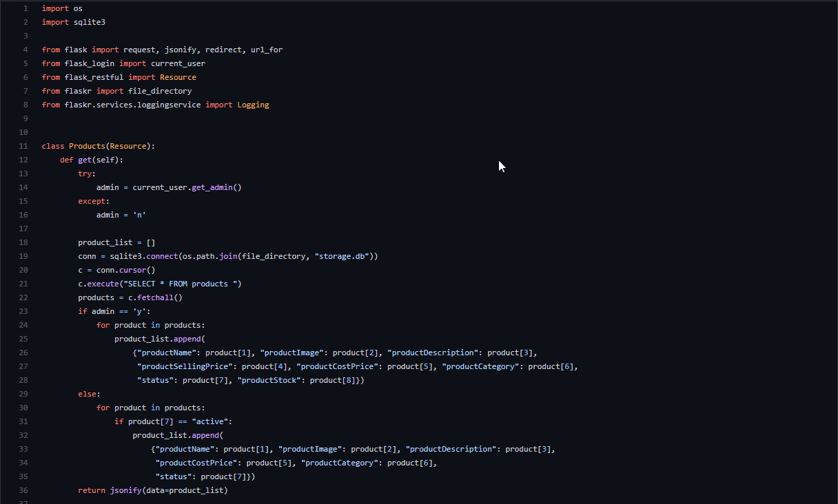
Task: Click the 'except:' keyword on line 15
Action: pos(94,201)
